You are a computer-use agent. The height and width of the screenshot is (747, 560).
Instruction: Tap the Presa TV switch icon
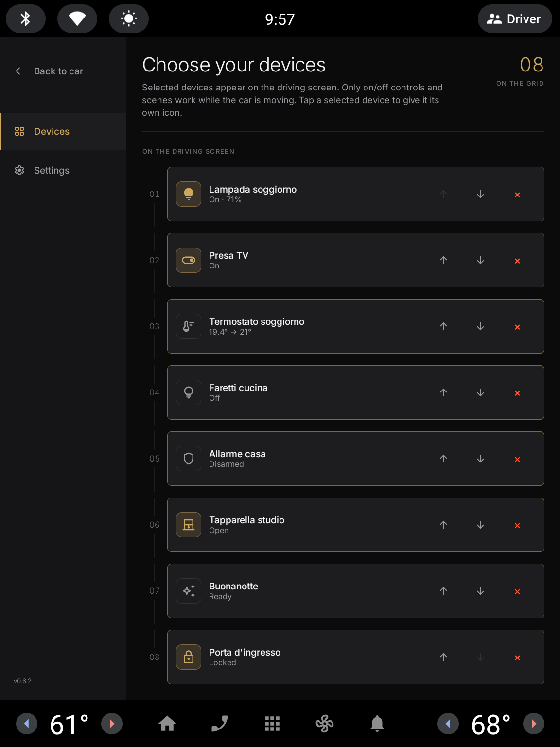189,260
